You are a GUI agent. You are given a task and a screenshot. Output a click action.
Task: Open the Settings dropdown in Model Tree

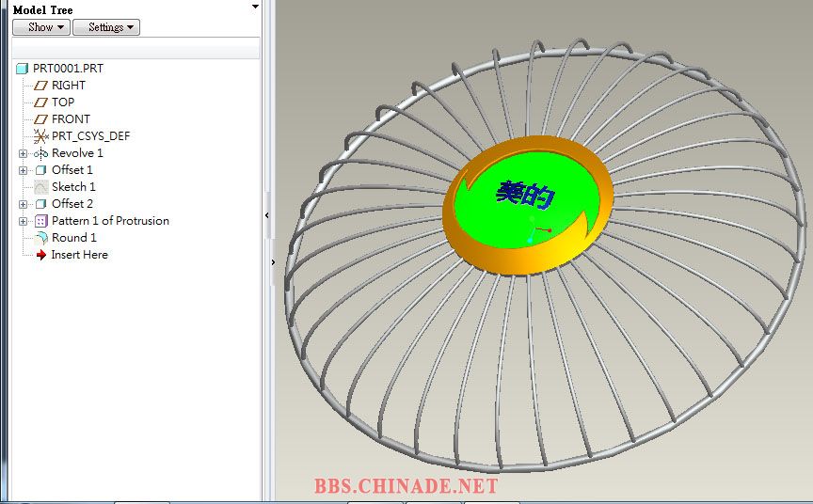(106, 27)
